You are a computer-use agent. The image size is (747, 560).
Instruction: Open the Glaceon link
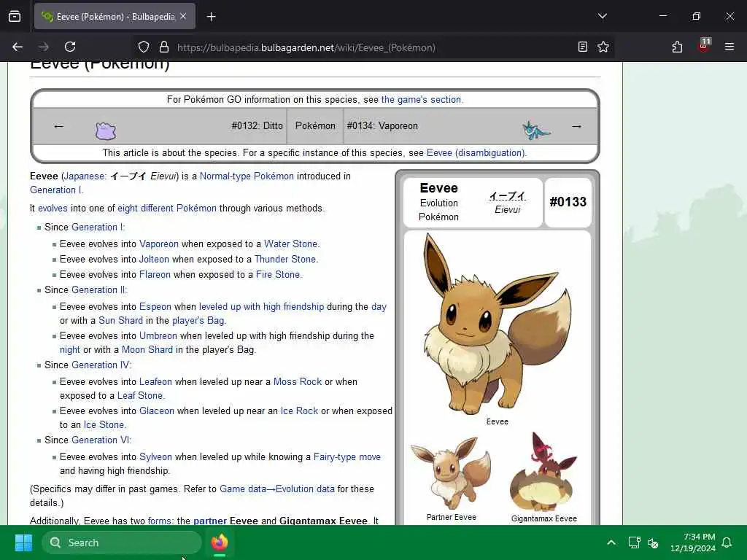pyautogui.click(x=156, y=411)
